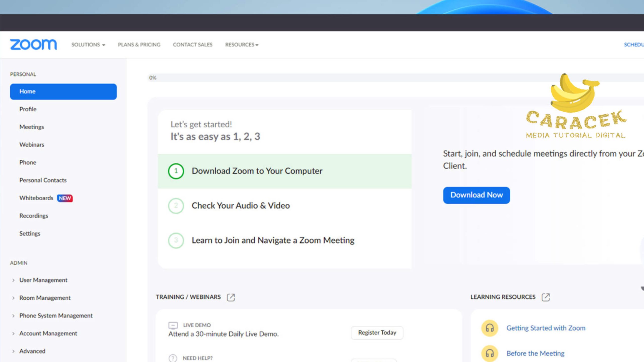
Task: Click the NEW badge next to Whiteboards
Action: 65,198
